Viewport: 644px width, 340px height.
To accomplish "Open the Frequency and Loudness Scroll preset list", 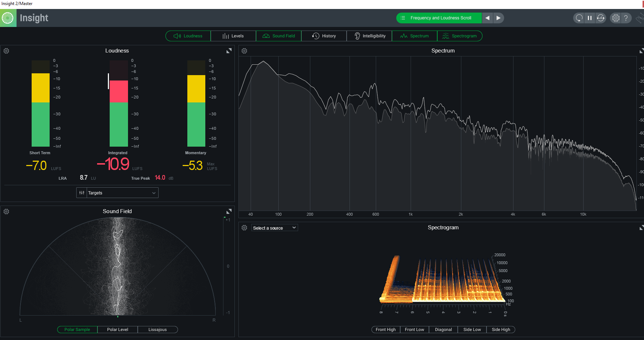I will [439, 18].
